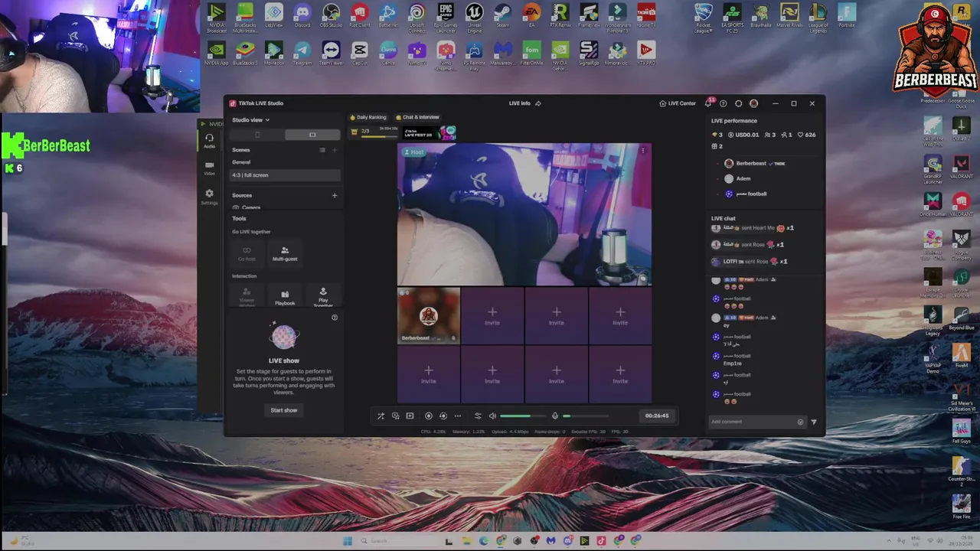This screenshot has height=551, width=980.
Task: Click the share arrow beside LIVE info
Action: tap(538, 103)
